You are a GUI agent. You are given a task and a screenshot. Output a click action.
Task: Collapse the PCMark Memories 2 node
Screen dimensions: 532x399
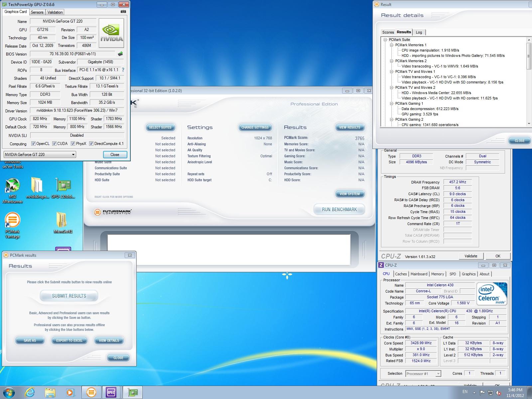(x=392, y=61)
